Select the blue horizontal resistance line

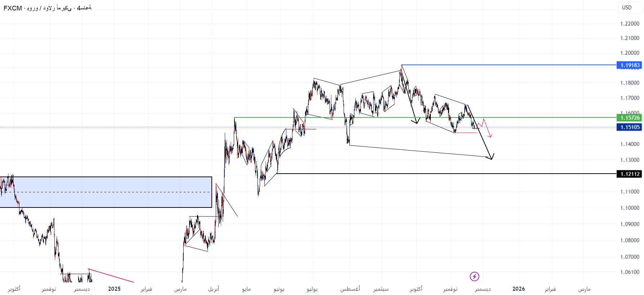[x=504, y=65]
